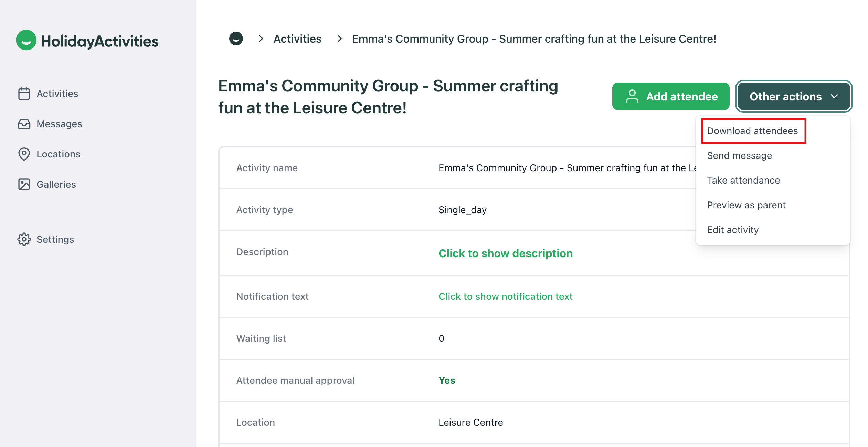Click the person icon on Add attendee
Screen dimensions: 868x447
(632, 97)
